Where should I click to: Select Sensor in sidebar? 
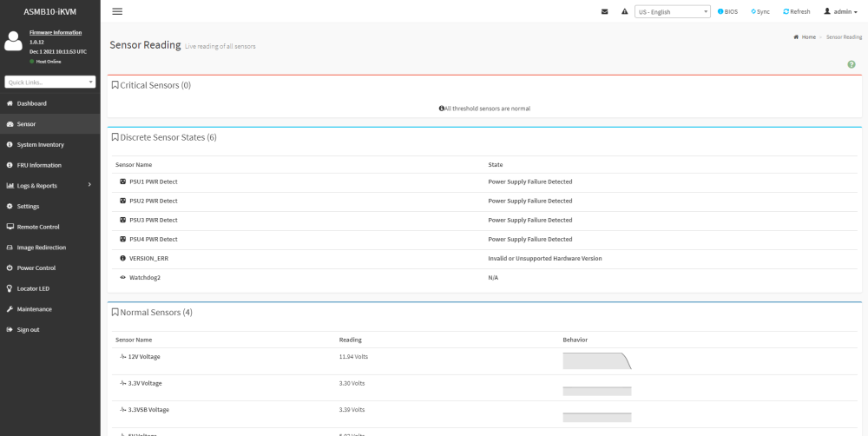[x=49, y=124]
